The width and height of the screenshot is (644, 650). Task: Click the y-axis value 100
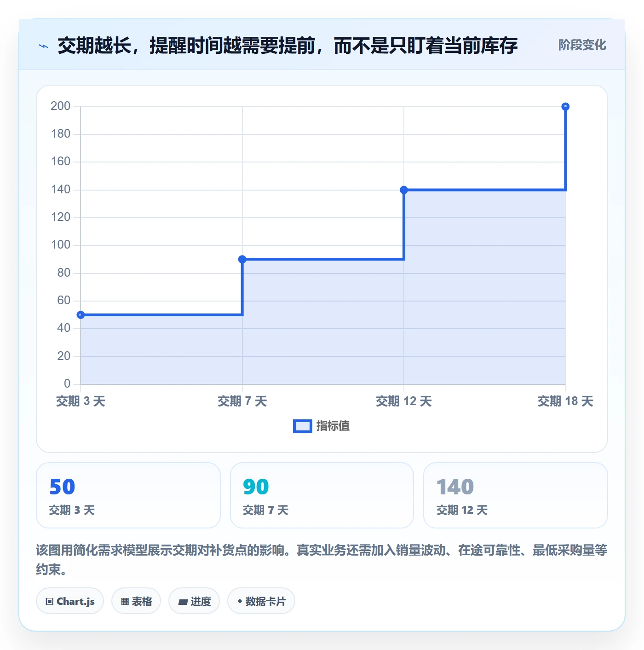click(61, 245)
